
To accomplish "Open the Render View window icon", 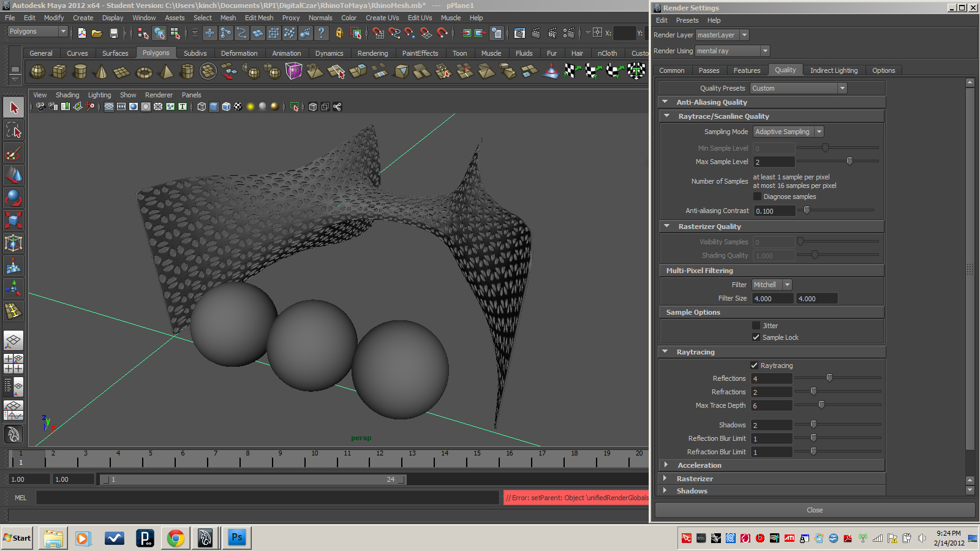I will click(519, 33).
